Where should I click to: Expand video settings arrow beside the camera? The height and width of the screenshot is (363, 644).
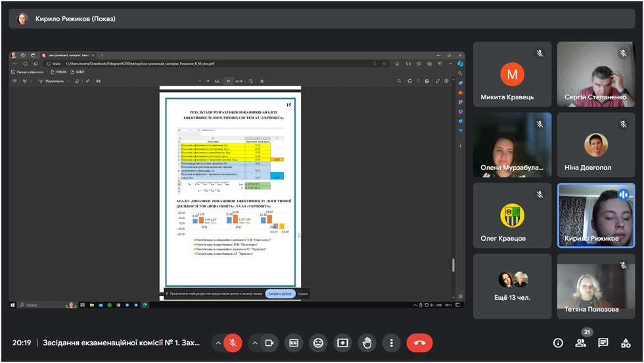coord(254,343)
